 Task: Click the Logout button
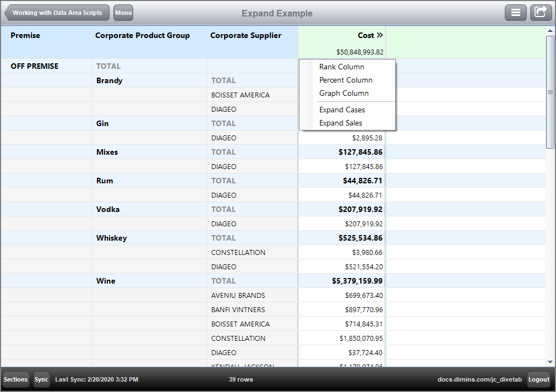pos(538,379)
